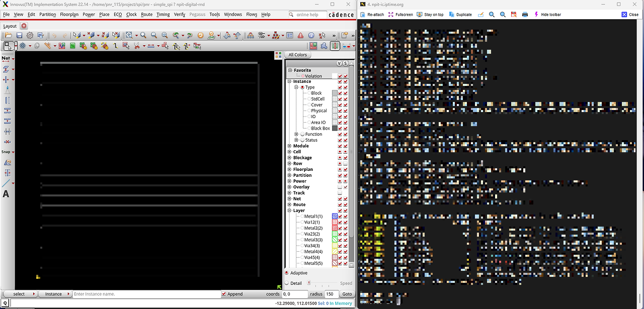This screenshot has width=644, height=309.
Task: Toggle Track visibility checkbox
Action: pos(340,193)
